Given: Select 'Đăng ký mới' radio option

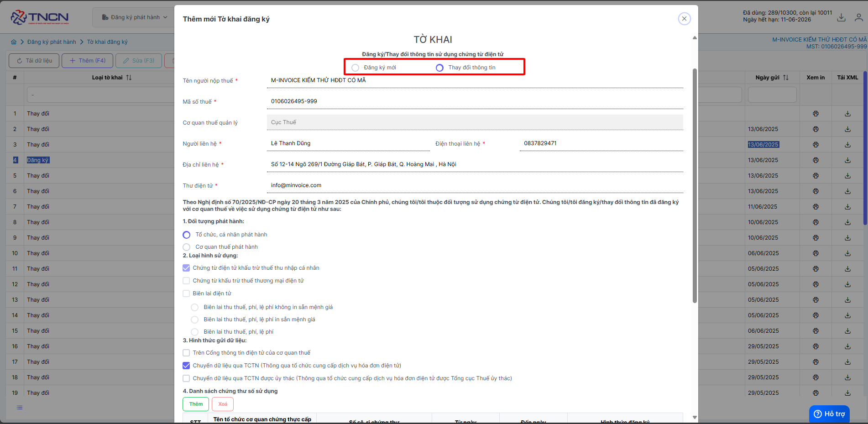Looking at the screenshot, I should pyautogui.click(x=355, y=68).
